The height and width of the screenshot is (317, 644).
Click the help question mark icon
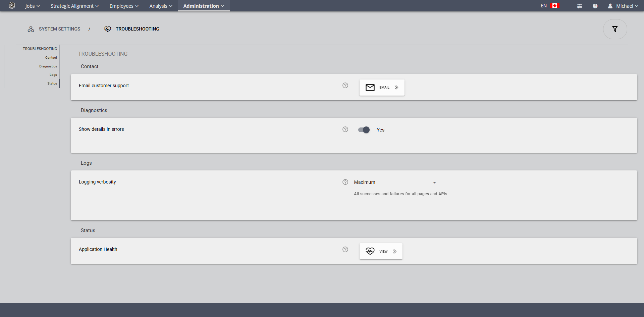point(595,6)
